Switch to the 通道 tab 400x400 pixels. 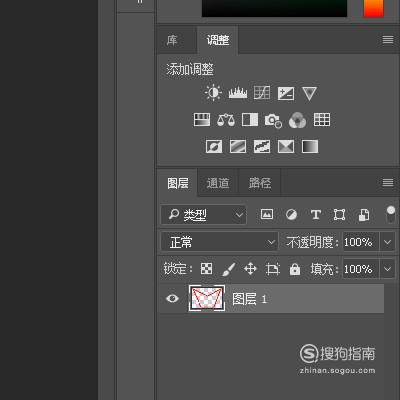click(x=218, y=183)
